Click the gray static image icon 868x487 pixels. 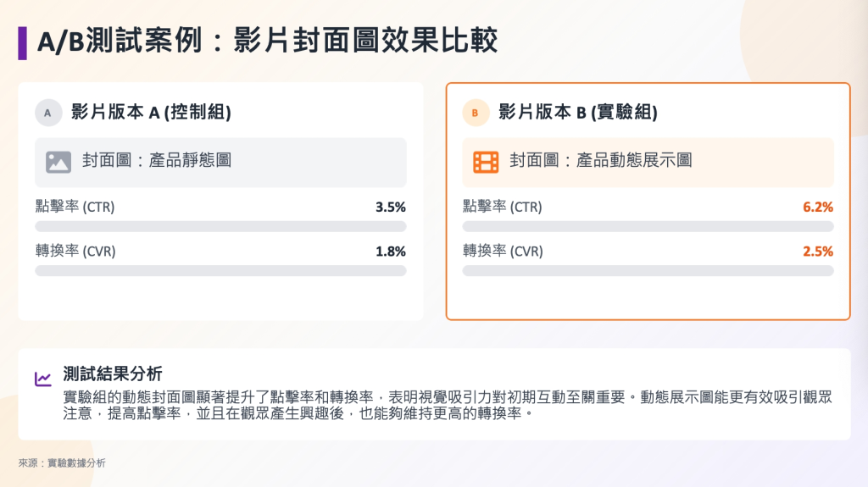pyautogui.click(x=58, y=162)
